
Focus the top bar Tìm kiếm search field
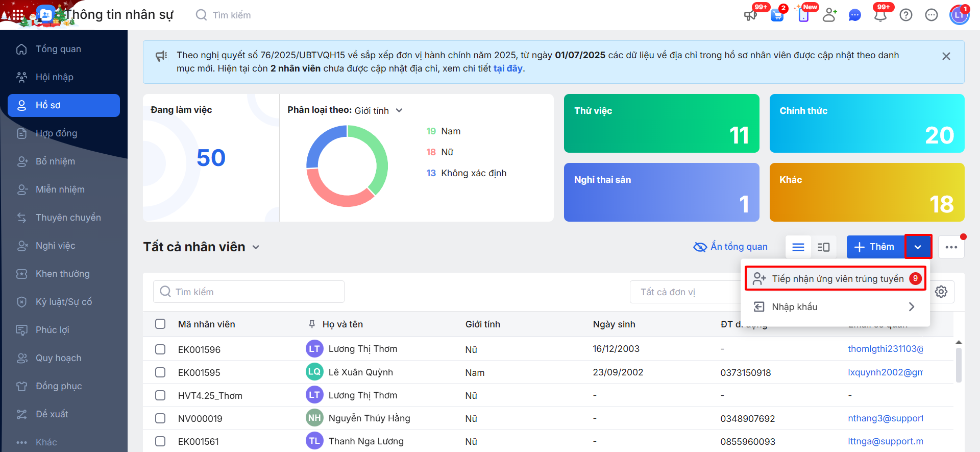(232, 15)
